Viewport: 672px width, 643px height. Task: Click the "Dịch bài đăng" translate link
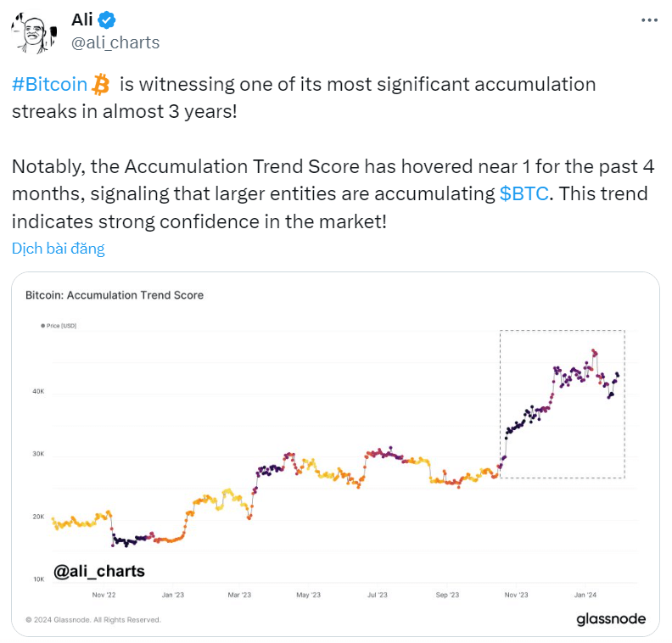pyautogui.click(x=59, y=249)
